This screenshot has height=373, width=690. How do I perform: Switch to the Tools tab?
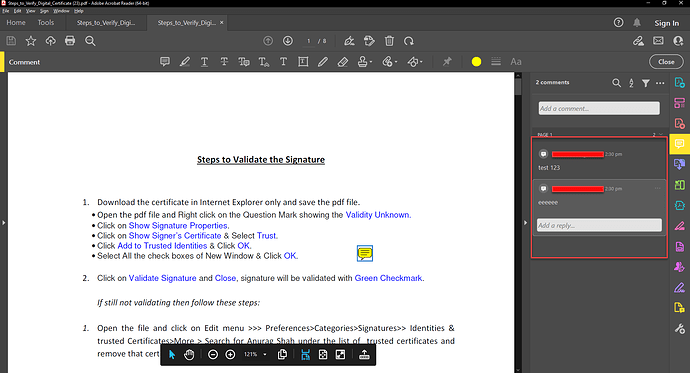coord(46,22)
